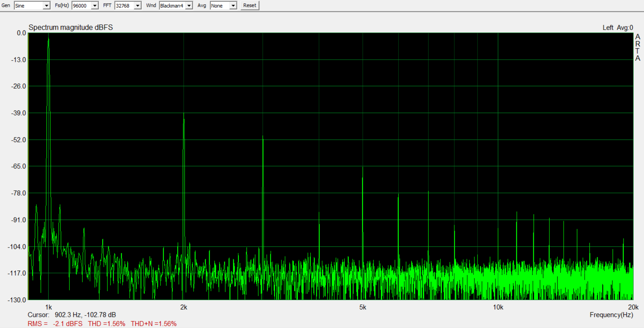Screen dimensions: 644x328
Task: Expand the Fs(Hz) sample rate dropdown
Action: (95, 6)
